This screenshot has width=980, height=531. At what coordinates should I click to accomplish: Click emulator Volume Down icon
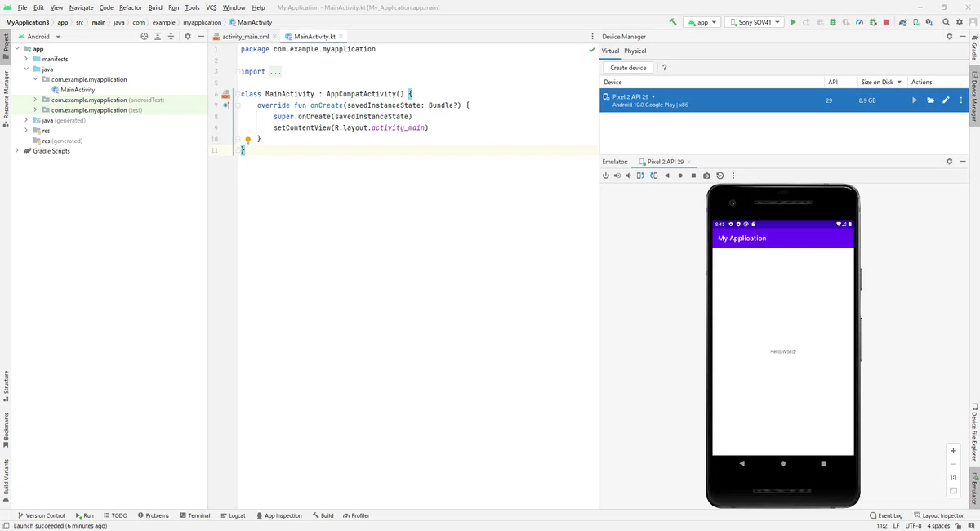pyautogui.click(x=628, y=176)
